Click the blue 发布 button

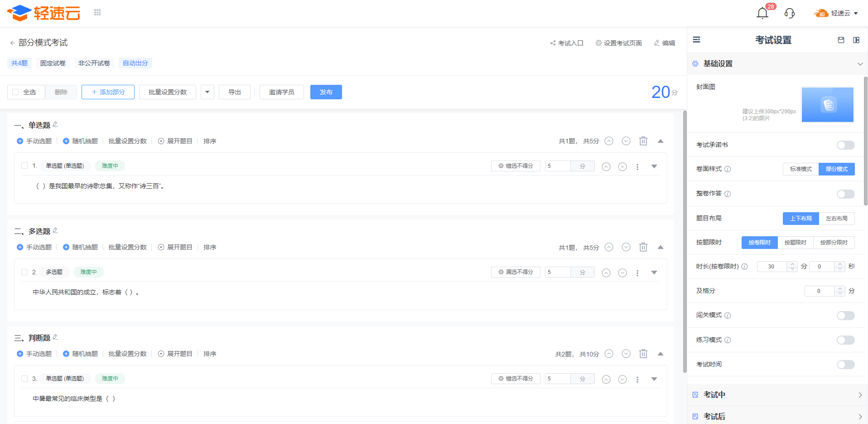(326, 92)
